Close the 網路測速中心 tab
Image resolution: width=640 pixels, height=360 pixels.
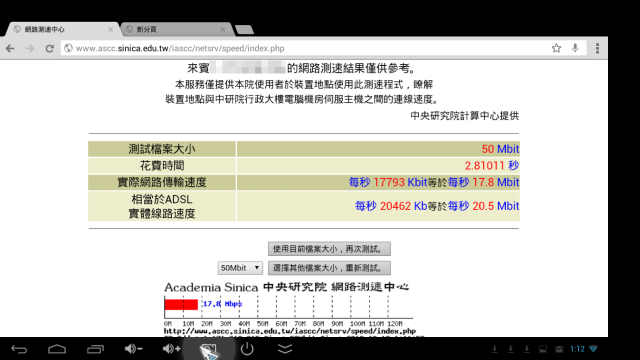(x=111, y=29)
